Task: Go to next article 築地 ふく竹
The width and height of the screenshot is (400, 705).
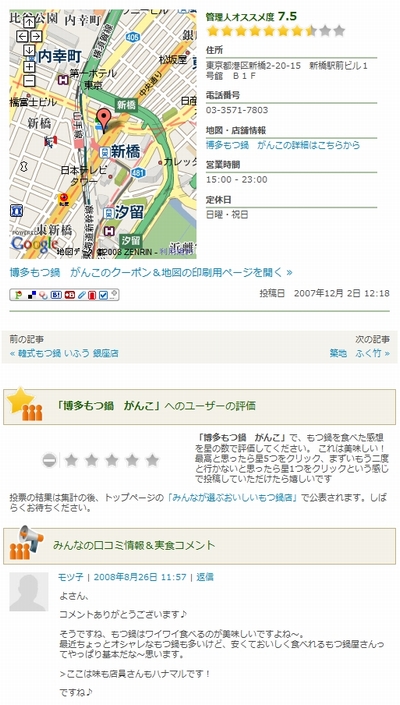Action: click(x=360, y=353)
